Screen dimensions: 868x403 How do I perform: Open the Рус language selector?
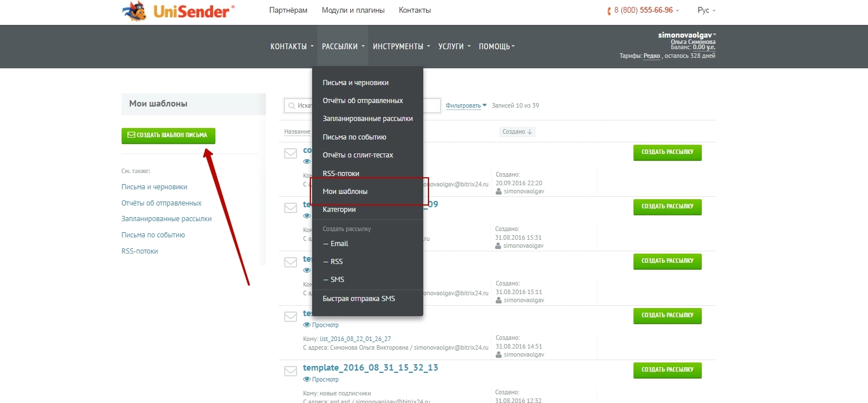point(706,10)
